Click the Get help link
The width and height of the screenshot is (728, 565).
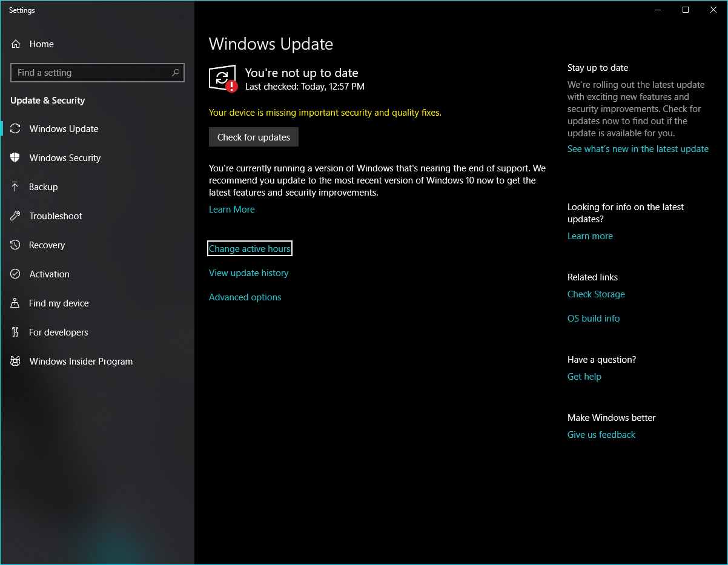tap(584, 377)
